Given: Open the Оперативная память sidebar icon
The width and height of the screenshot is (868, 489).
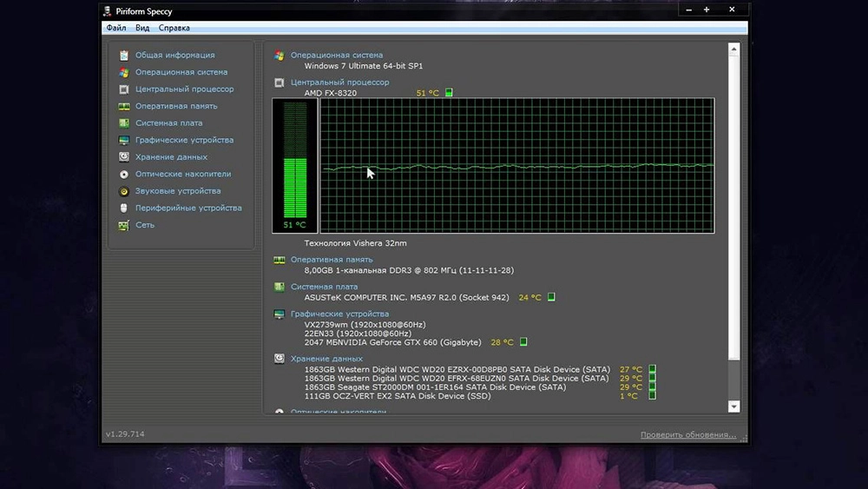Looking at the screenshot, I should coord(124,106).
